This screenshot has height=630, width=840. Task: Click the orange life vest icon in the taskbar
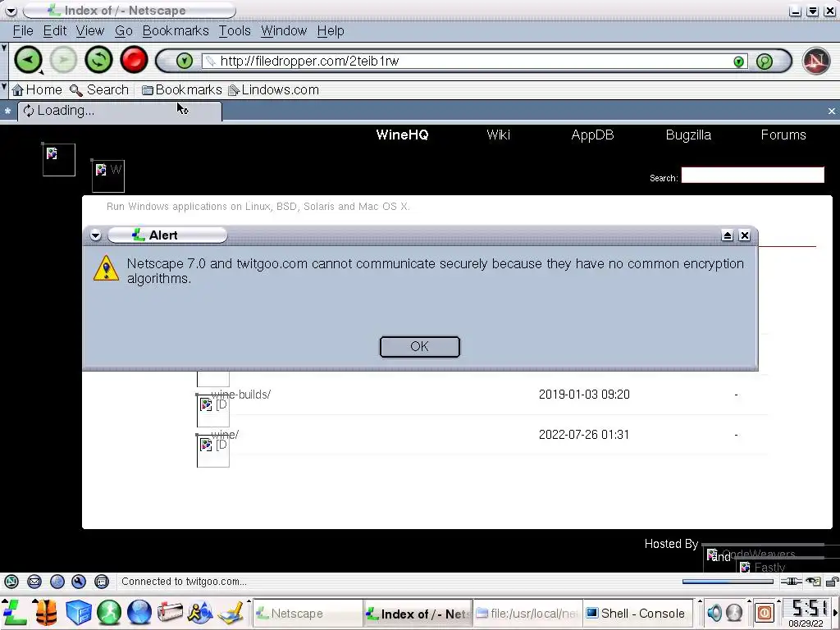pos(47,612)
